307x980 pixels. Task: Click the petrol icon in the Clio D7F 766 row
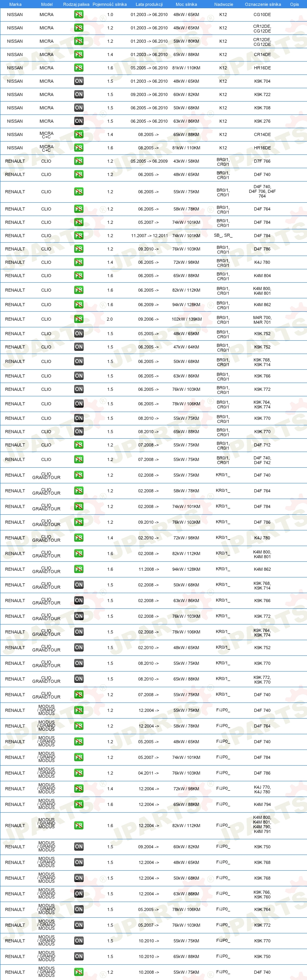[79, 161]
